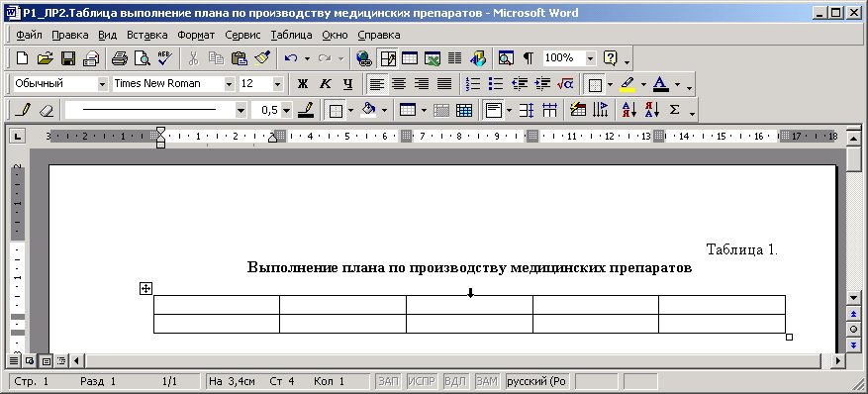Click the Save floppy disk icon

(x=68, y=57)
